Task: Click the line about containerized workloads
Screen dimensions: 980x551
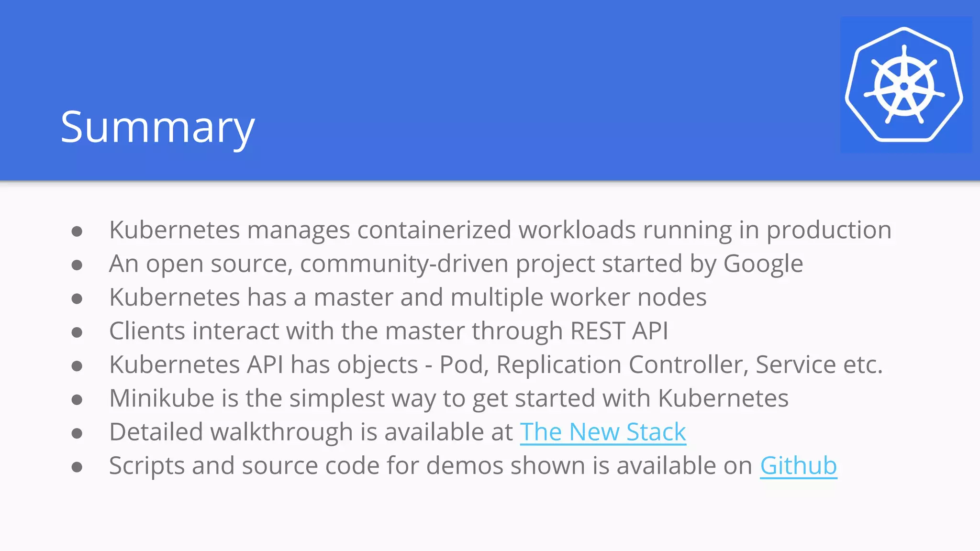Action: [500, 230]
